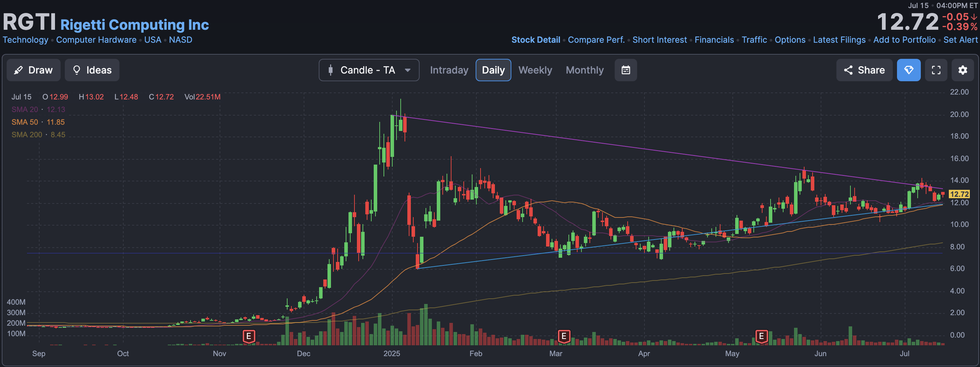Open the Draw tool

pos(34,70)
